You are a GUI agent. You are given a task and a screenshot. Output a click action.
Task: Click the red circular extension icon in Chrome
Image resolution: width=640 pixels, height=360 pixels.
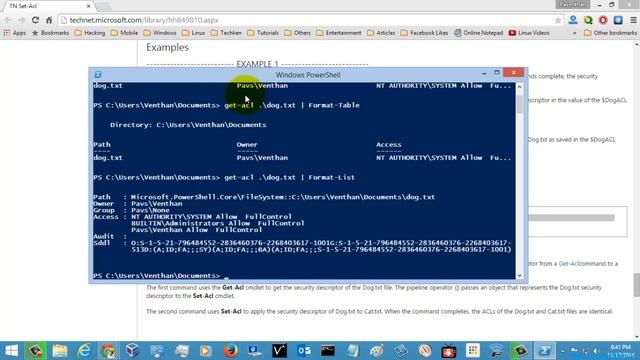(x=603, y=20)
